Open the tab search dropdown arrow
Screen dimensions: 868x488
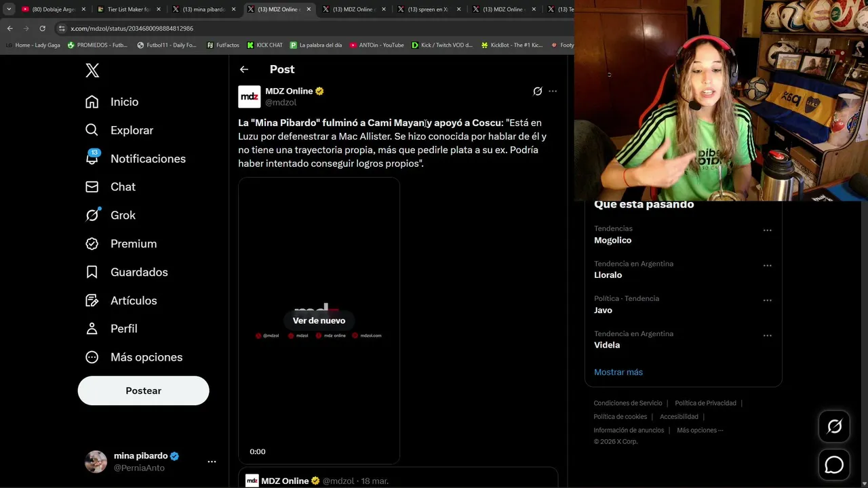click(x=9, y=9)
